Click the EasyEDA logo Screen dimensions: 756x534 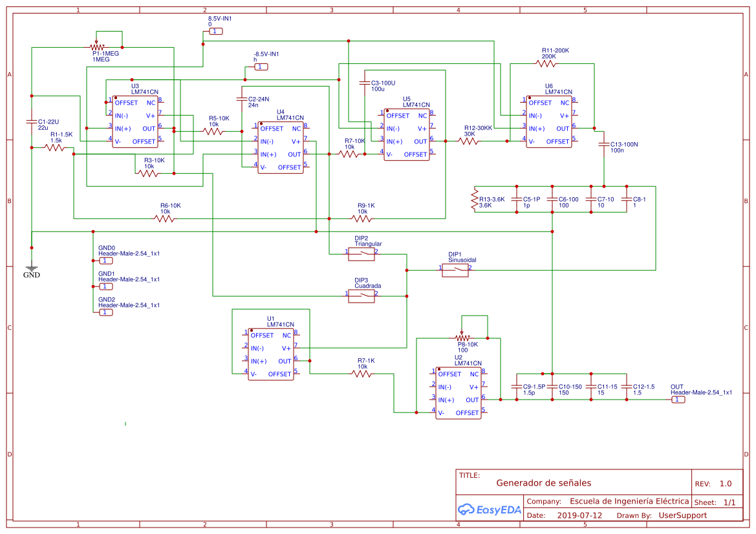tap(490, 509)
